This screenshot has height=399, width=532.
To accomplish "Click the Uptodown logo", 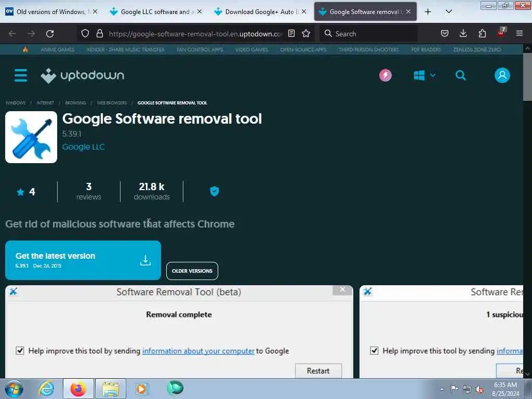I will 83,75.
